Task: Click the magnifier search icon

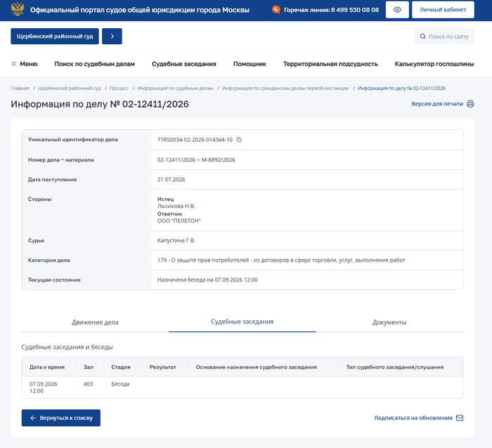Action: point(422,37)
